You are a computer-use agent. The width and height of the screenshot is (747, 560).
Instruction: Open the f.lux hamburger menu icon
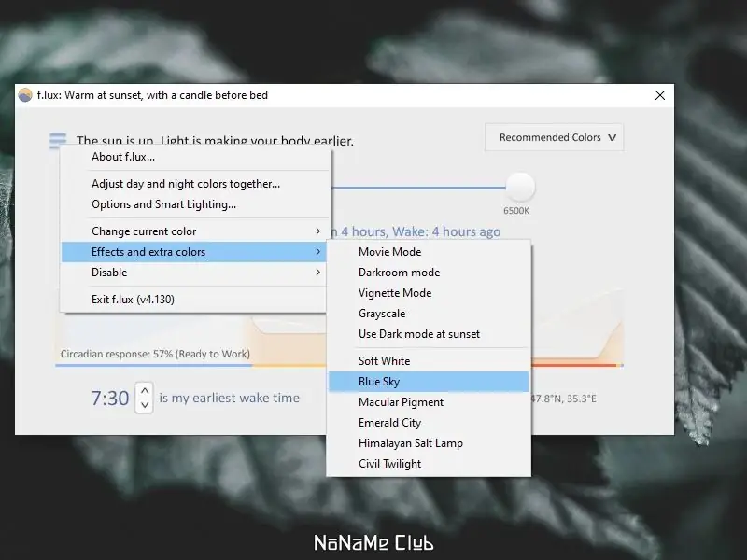point(58,141)
